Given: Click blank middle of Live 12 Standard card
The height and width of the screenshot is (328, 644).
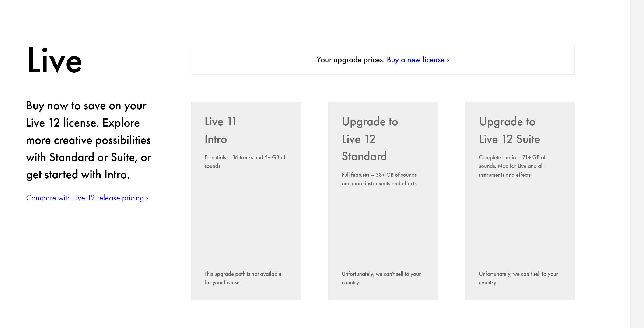Looking at the screenshot, I should pyautogui.click(x=382, y=227).
